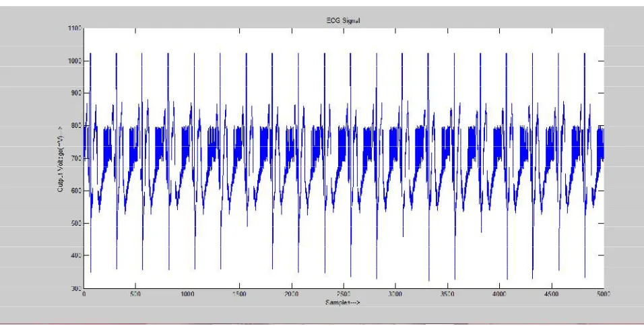The width and height of the screenshot is (644, 326).
Task: Click y-axis tick label 400
Action: [76, 255]
